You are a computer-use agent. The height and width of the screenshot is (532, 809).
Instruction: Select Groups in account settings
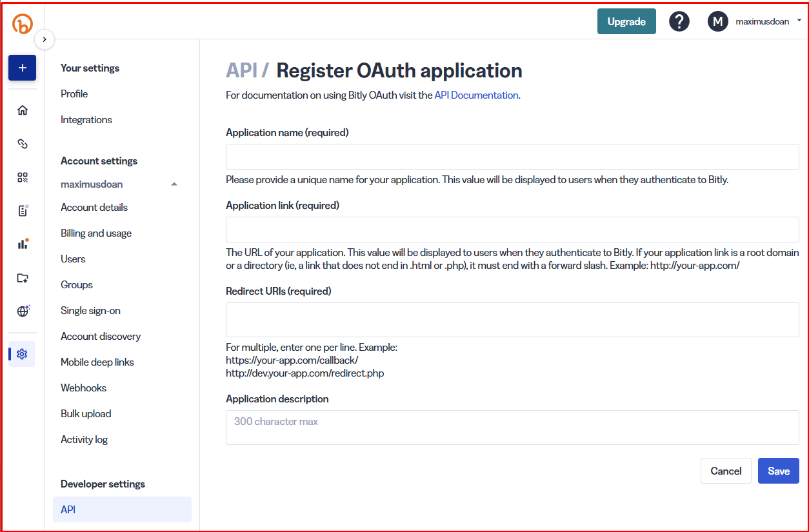click(77, 285)
